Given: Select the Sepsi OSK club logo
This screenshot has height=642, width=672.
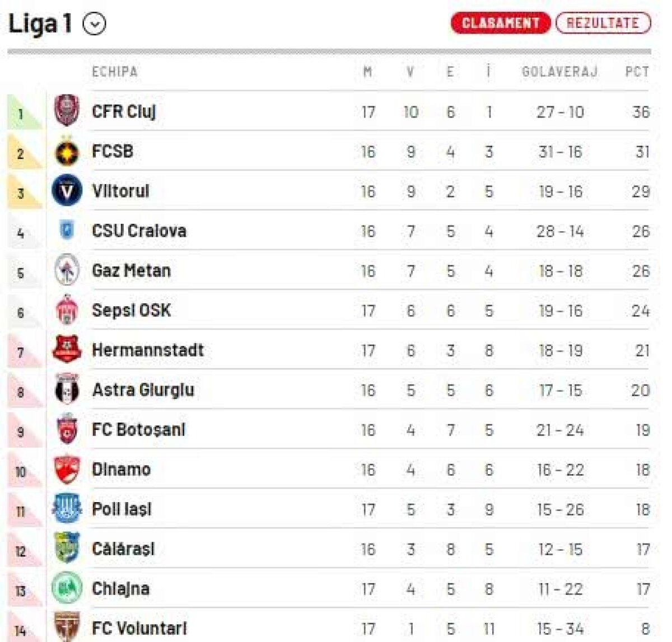Looking at the screenshot, I should click(x=67, y=310).
